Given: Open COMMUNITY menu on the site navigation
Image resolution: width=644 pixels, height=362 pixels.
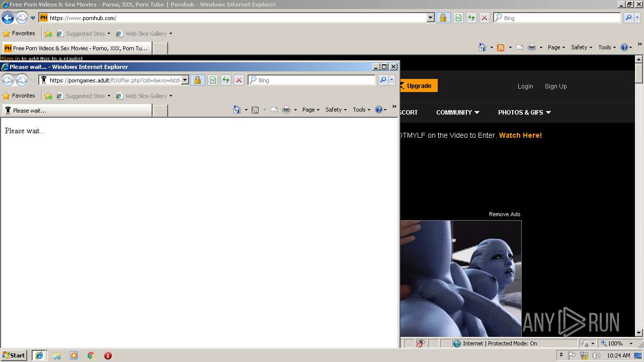Looking at the screenshot, I should point(458,112).
